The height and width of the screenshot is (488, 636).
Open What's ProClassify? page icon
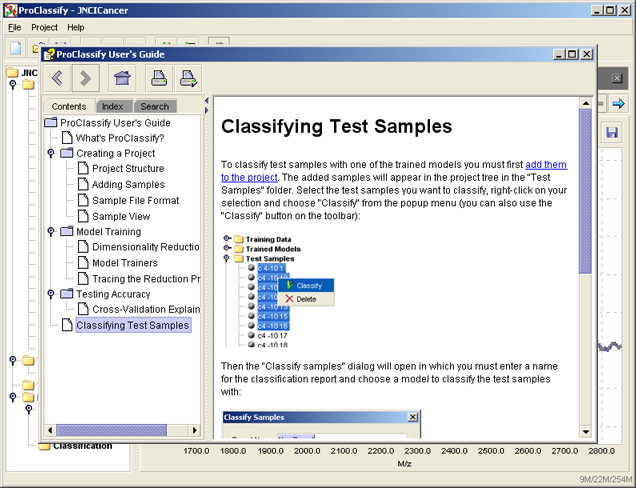[x=67, y=138]
